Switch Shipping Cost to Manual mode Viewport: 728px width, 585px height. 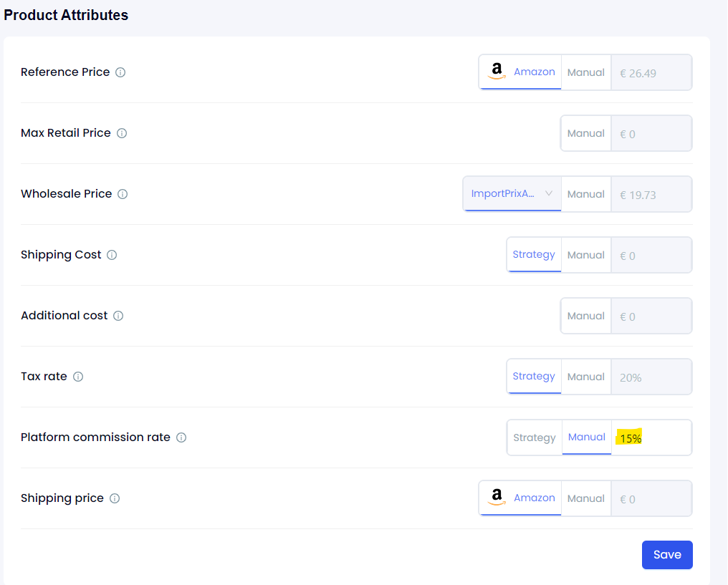coord(586,255)
